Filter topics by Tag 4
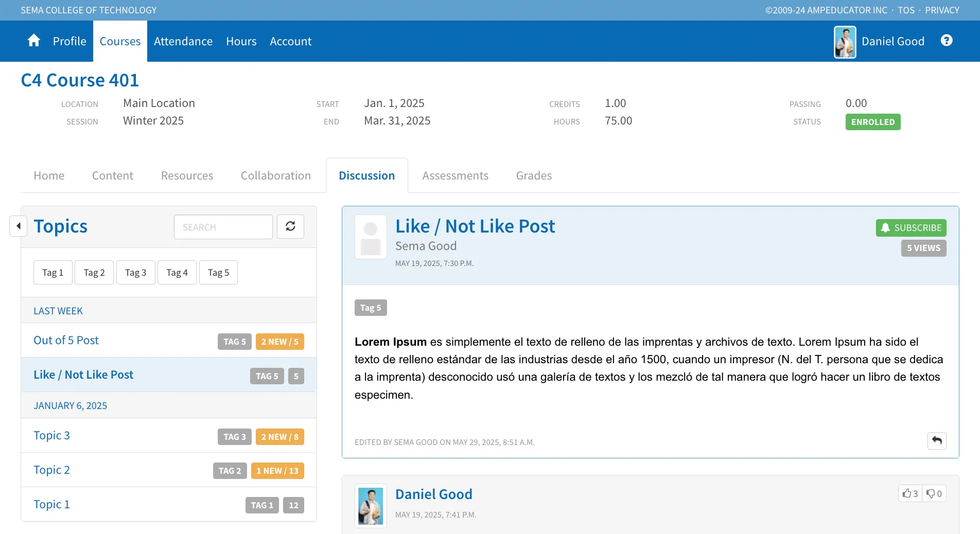 [177, 273]
